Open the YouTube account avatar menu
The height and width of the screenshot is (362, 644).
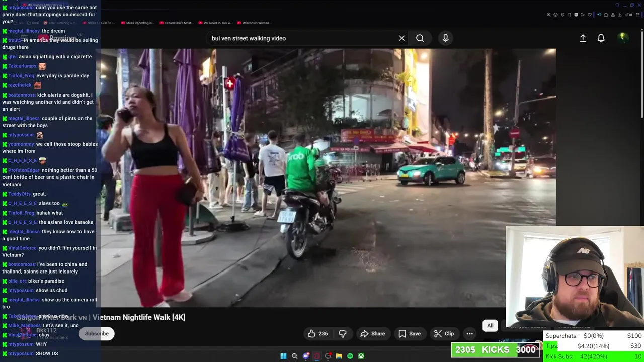pos(623,38)
